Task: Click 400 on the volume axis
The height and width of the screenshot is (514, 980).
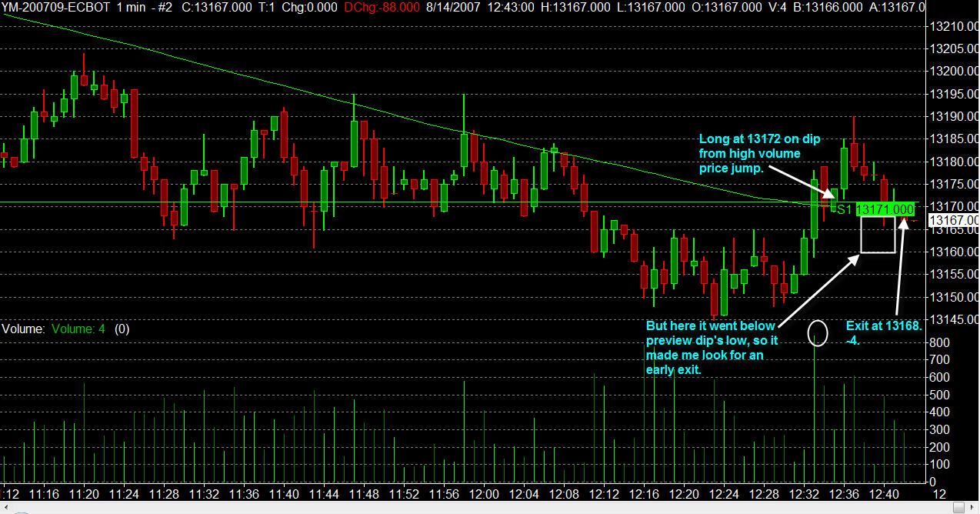Action: pos(939,412)
